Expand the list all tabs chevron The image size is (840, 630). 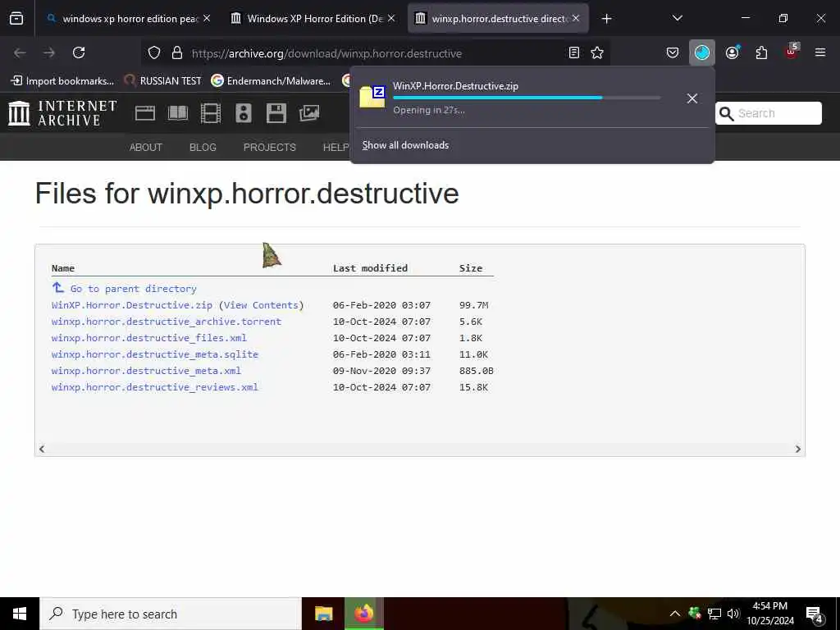click(x=677, y=19)
